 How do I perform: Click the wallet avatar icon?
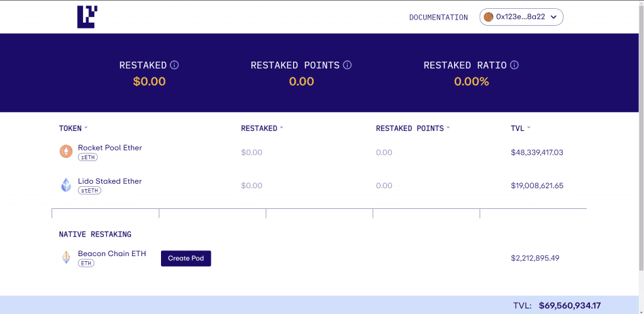(488, 17)
